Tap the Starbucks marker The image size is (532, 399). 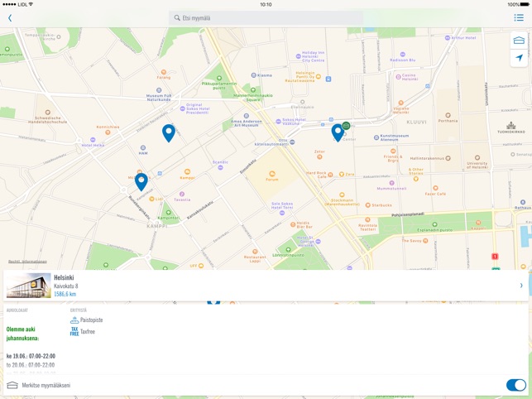pyautogui.click(x=367, y=205)
